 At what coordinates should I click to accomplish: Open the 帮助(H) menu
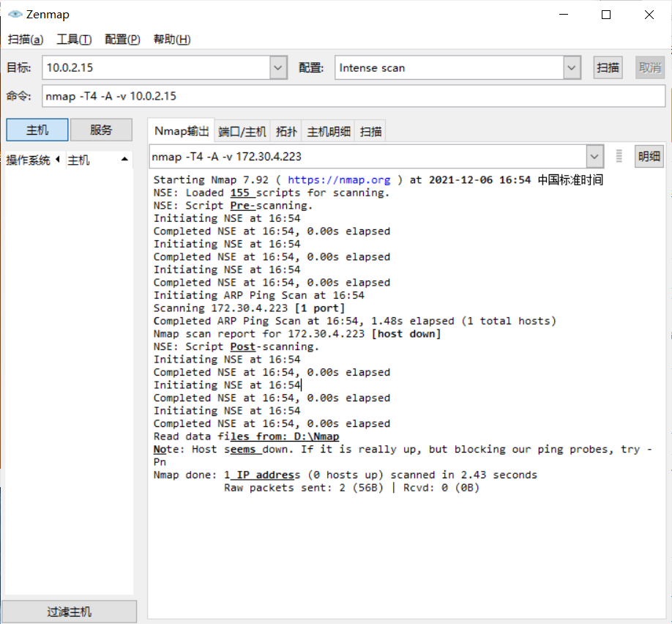172,40
